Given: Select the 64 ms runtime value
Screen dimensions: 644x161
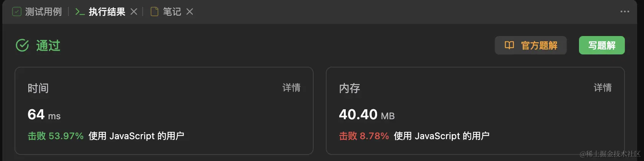Looking at the screenshot, I should click(x=44, y=114).
